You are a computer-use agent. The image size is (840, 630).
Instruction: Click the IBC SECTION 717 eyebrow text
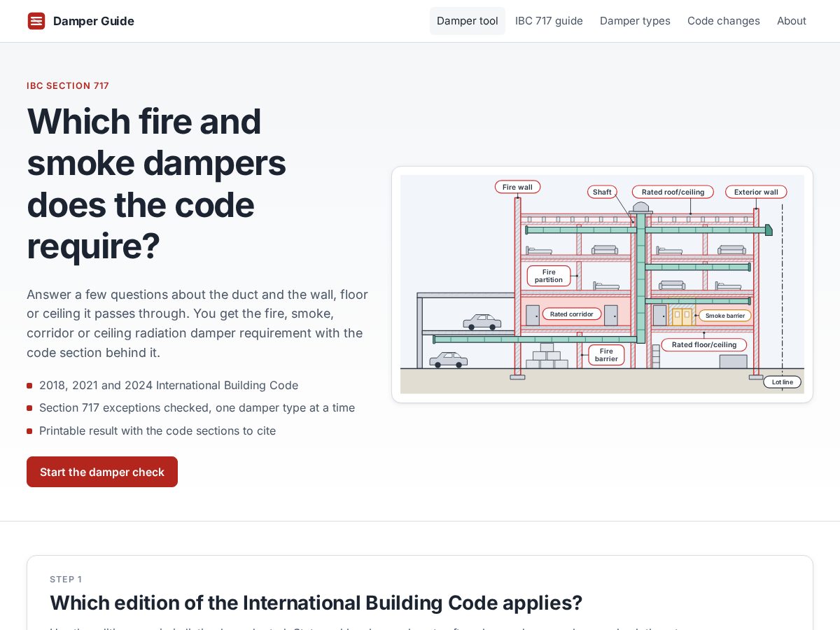point(68,86)
